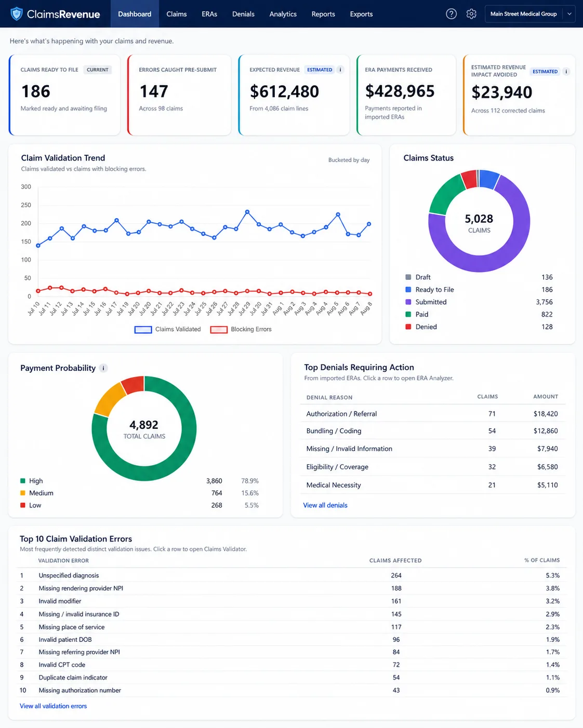Click the Draft gray legend swatch
This screenshot has width=583, height=728.
408,277
